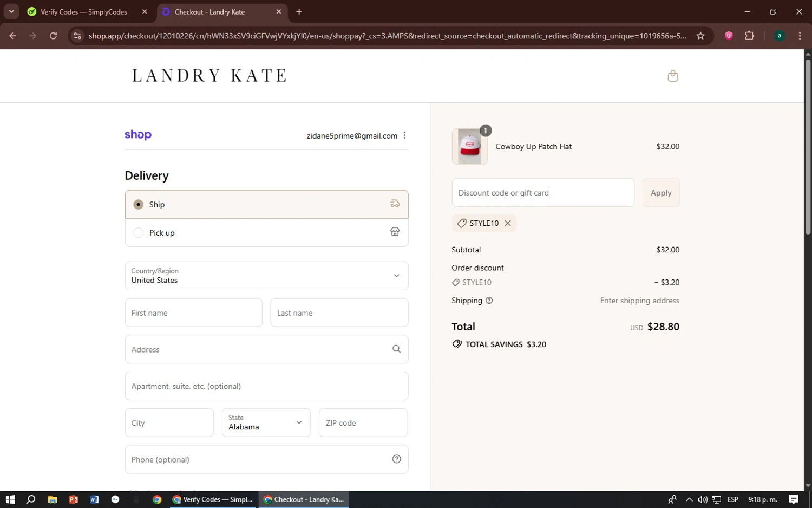Open the notification center icon
Screen dimensions: 812x508
click(794, 499)
